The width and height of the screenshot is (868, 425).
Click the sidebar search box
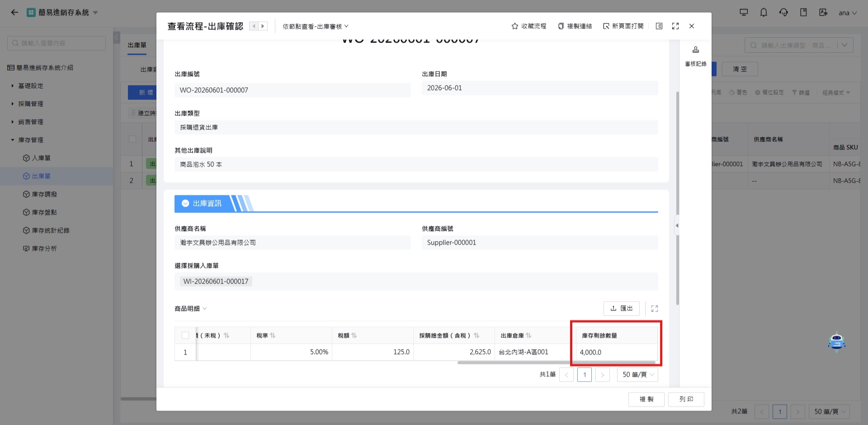(x=57, y=43)
